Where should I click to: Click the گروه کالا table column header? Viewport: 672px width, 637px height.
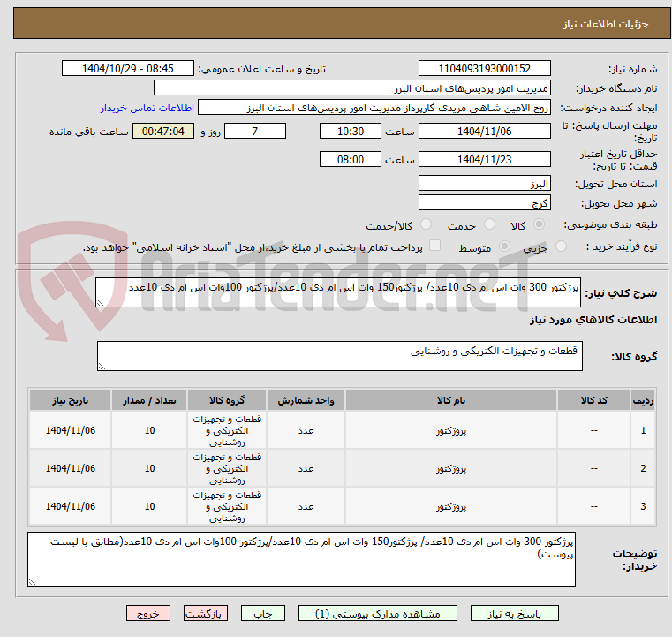[x=227, y=400]
